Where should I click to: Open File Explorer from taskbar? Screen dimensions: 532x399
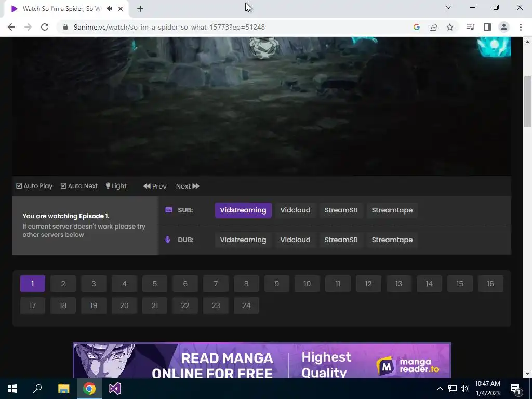63,389
